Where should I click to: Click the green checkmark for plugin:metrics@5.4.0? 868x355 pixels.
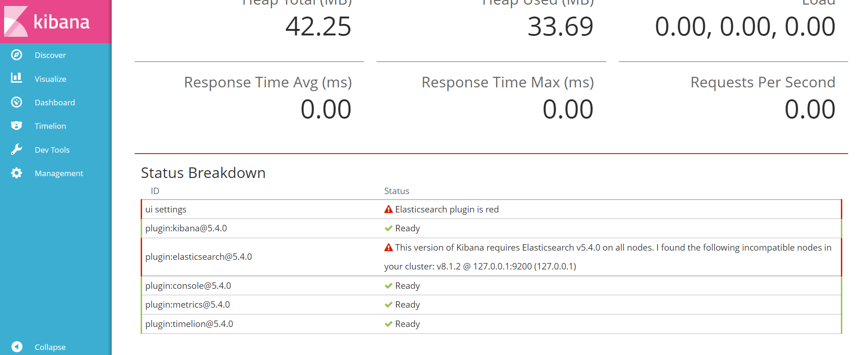tap(388, 305)
